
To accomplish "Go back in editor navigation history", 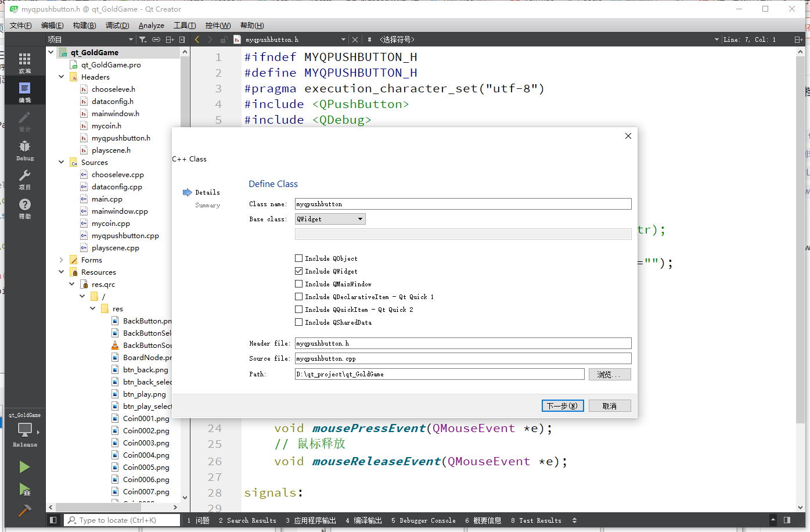I will (x=197, y=39).
